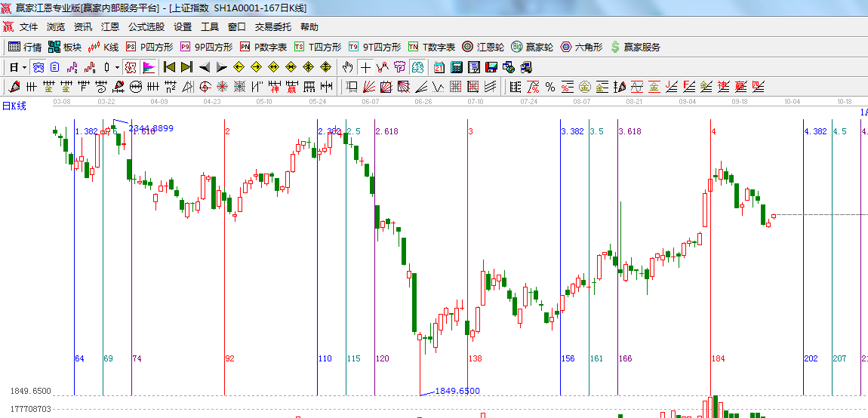
Task: Click the hand pan tool icon
Action: (x=347, y=67)
